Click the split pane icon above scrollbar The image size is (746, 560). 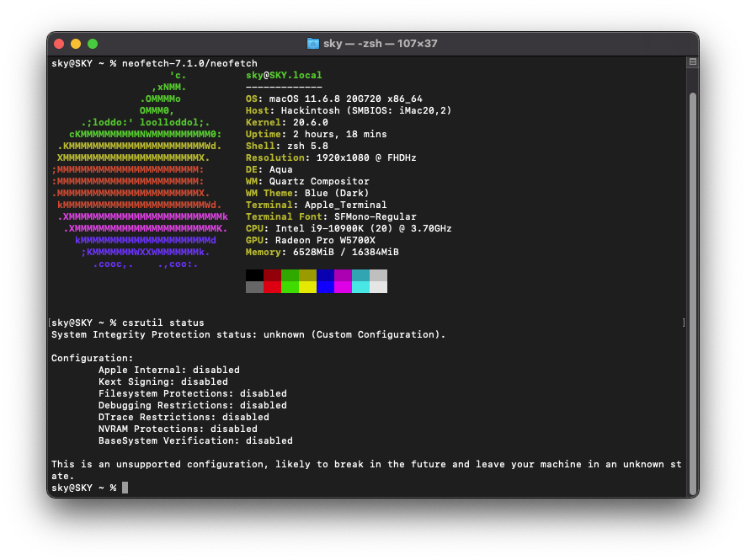[693, 61]
